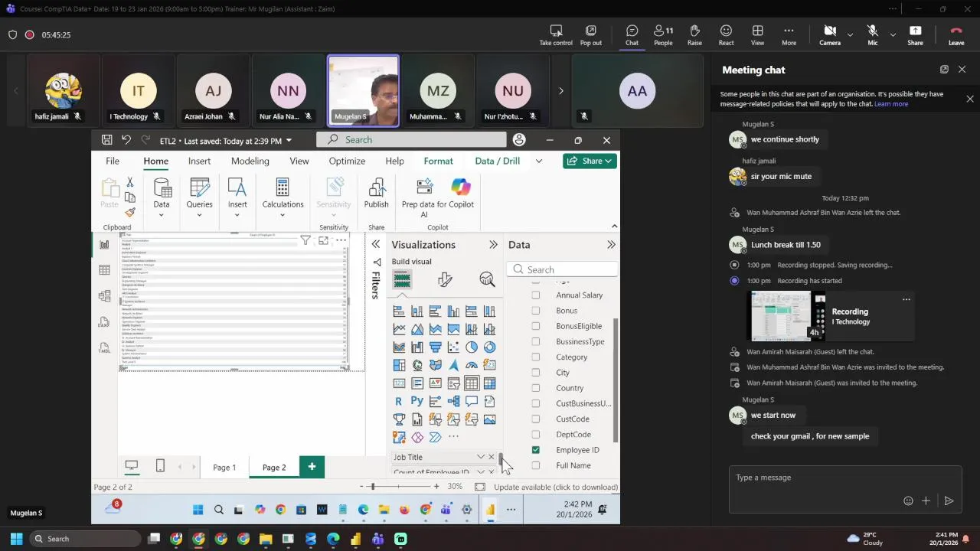Click the green Share button
The image size is (980, 551).
[x=590, y=161]
